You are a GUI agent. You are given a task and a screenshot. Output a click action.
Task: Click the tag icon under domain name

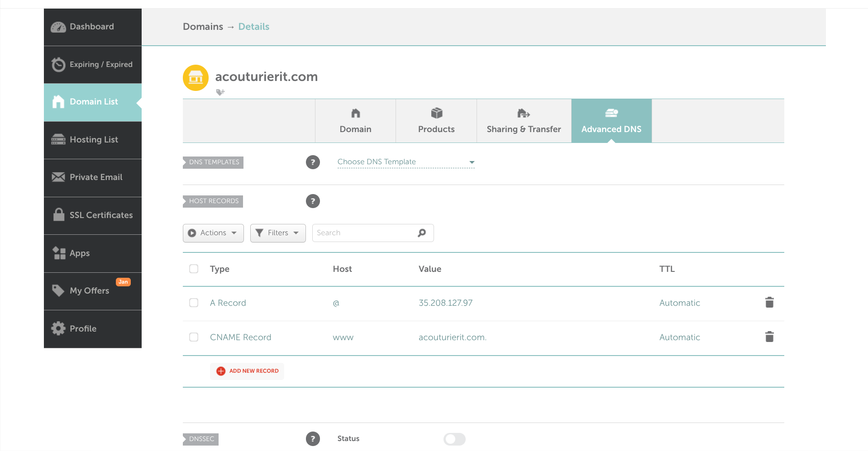click(x=220, y=92)
